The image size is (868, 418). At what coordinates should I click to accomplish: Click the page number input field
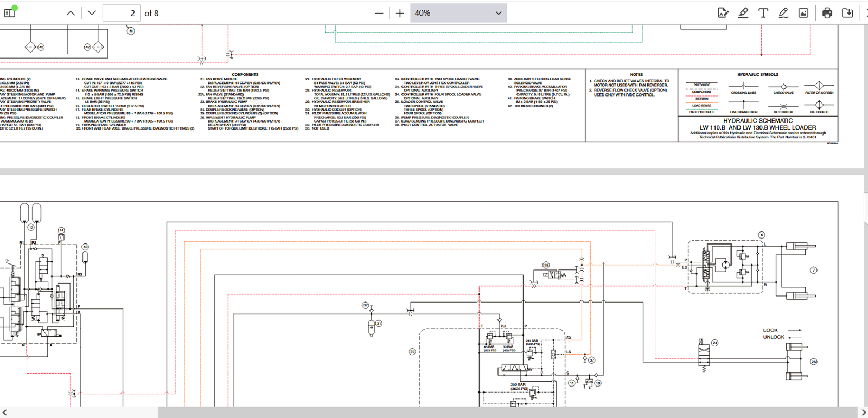(122, 13)
